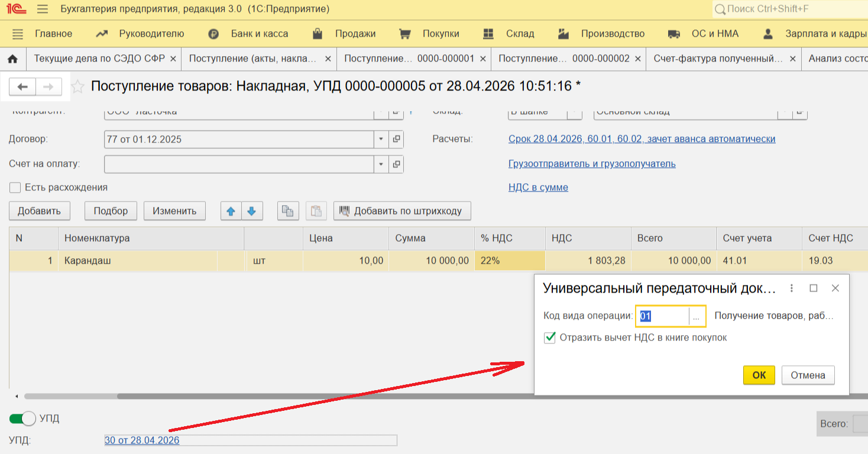Select the Счет НДС cell 19.03

pyautogui.click(x=835, y=261)
